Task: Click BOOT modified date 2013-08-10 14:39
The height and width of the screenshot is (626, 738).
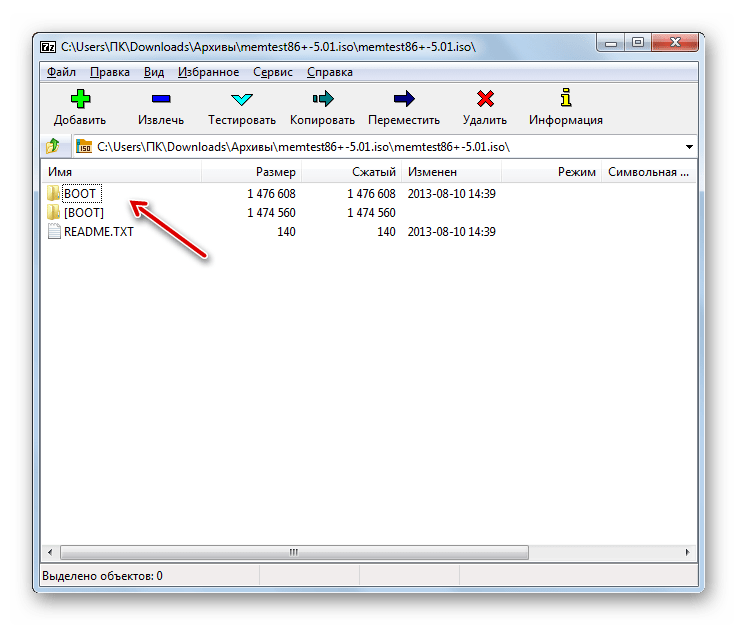Action: click(451, 193)
